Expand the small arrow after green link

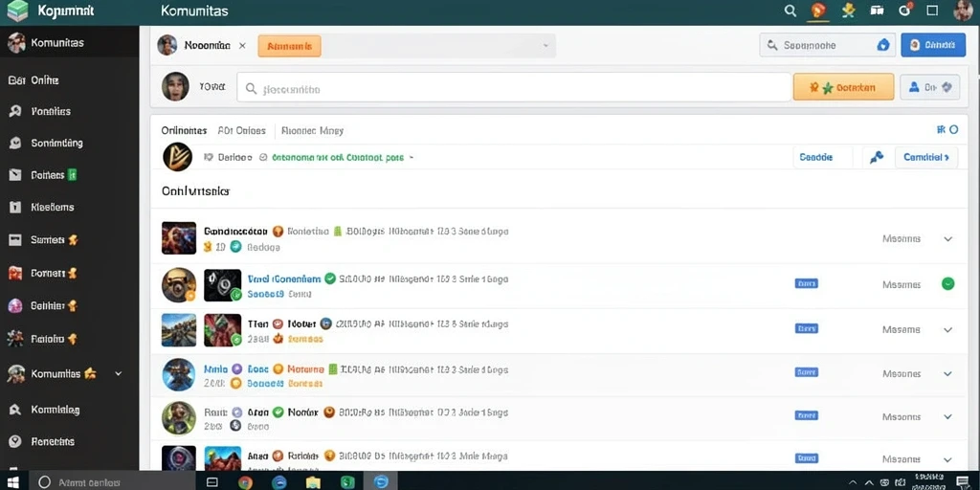coord(412,158)
